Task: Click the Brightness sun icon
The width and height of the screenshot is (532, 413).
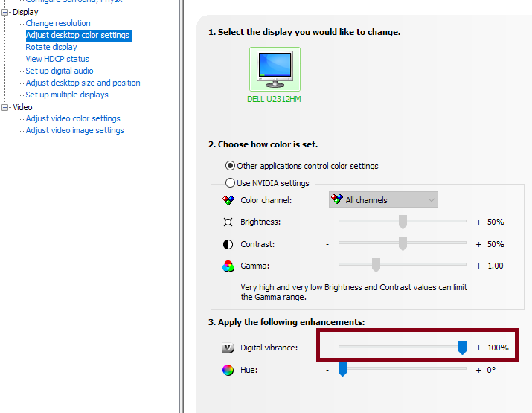Action: pos(228,222)
